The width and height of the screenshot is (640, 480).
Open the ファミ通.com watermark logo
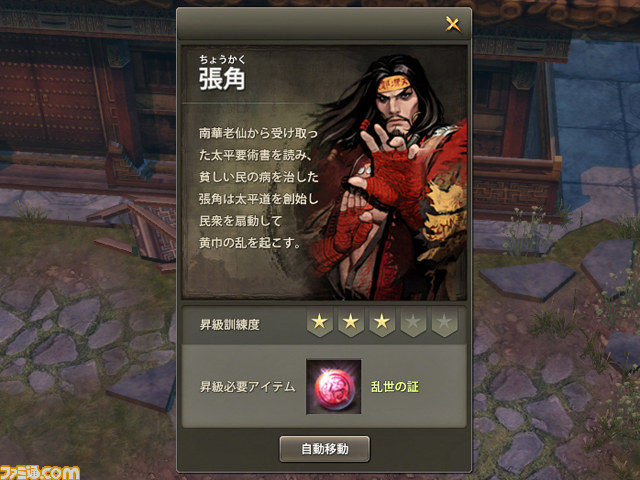pyautogui.click(x=40, y=473)
